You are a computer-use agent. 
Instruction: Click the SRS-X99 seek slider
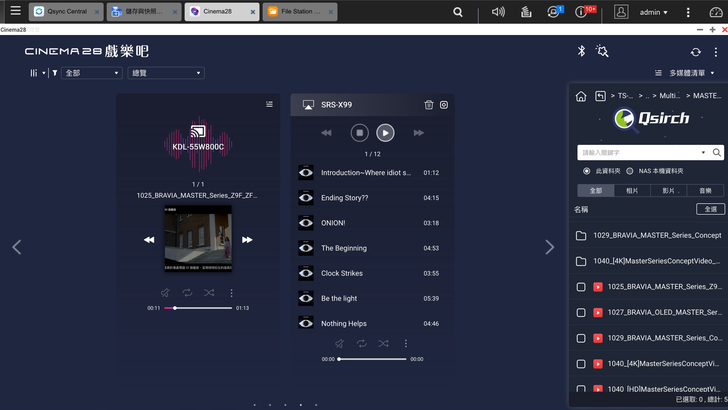pyautogui.click(x=372, y=359)
